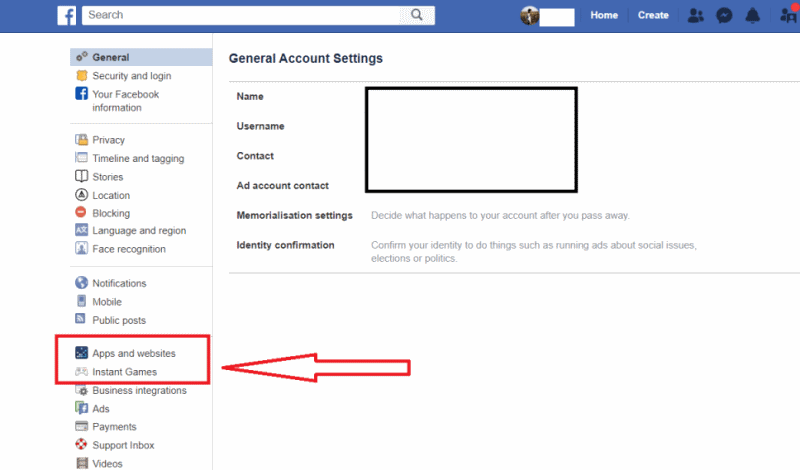The height and width of the screenshot is (470, 800).
Task: Open Apps and websites label
Action: 134,353
